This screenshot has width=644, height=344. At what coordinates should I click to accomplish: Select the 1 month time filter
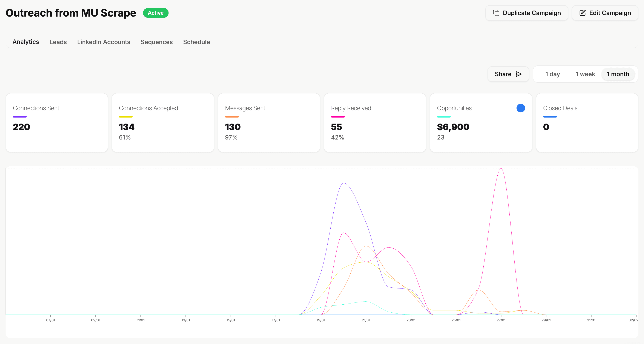(x=618, y=74)
